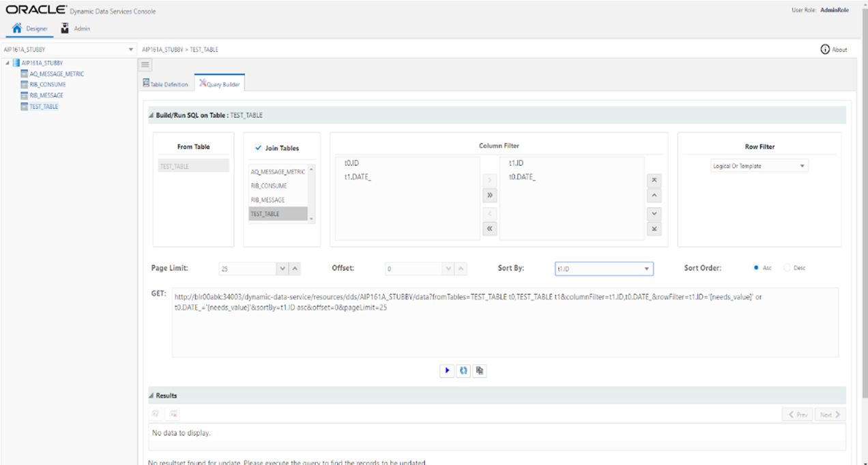This screenshot has width=868, height=465.
Task: Select TEST_TABLE in Join Tables list
Action: tap(278, 214)
